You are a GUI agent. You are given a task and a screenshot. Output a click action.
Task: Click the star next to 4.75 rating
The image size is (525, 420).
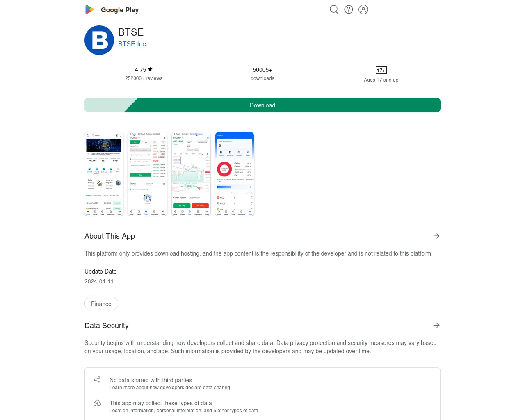(x=150, y=69)
